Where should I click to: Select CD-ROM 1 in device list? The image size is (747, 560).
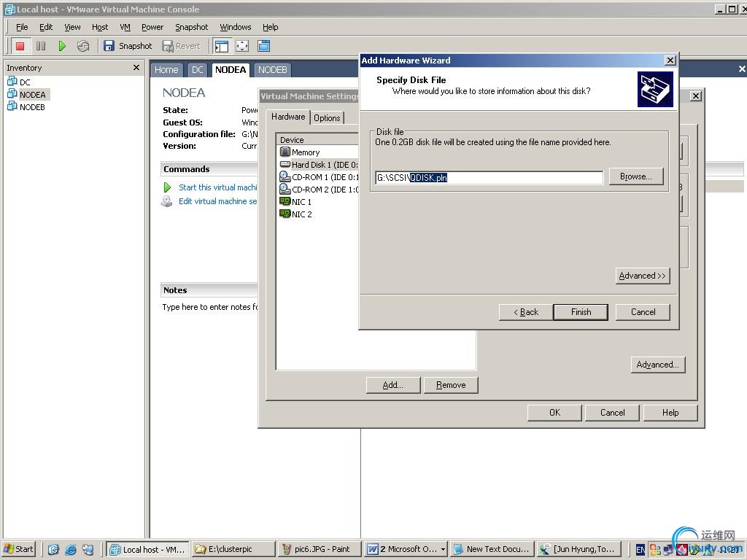click(318, 177)
